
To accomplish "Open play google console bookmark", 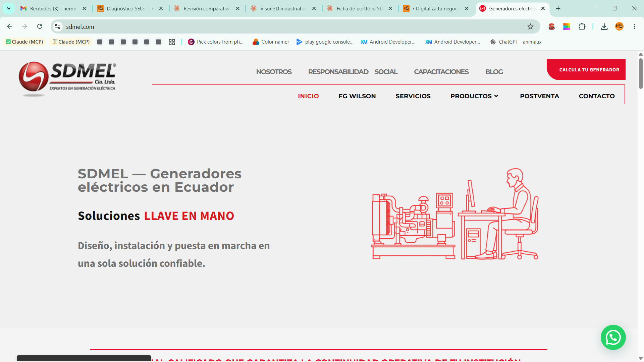I will (325, 42).
